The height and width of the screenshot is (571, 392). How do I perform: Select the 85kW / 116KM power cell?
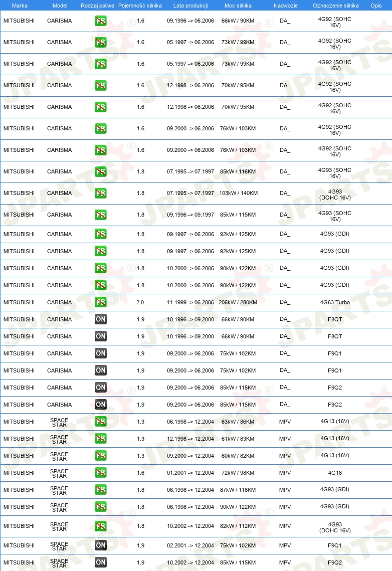[x=238, y=171]
